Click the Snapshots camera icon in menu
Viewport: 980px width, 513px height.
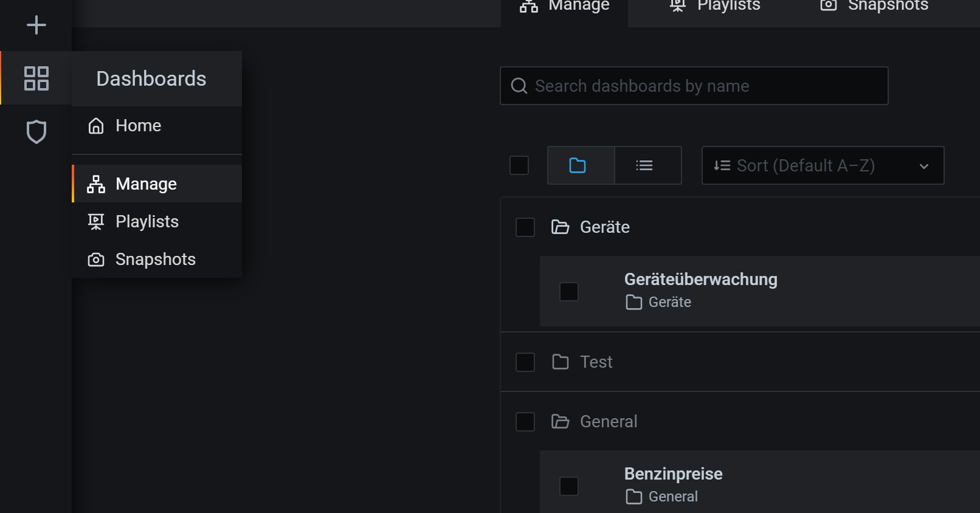point(96,260)
